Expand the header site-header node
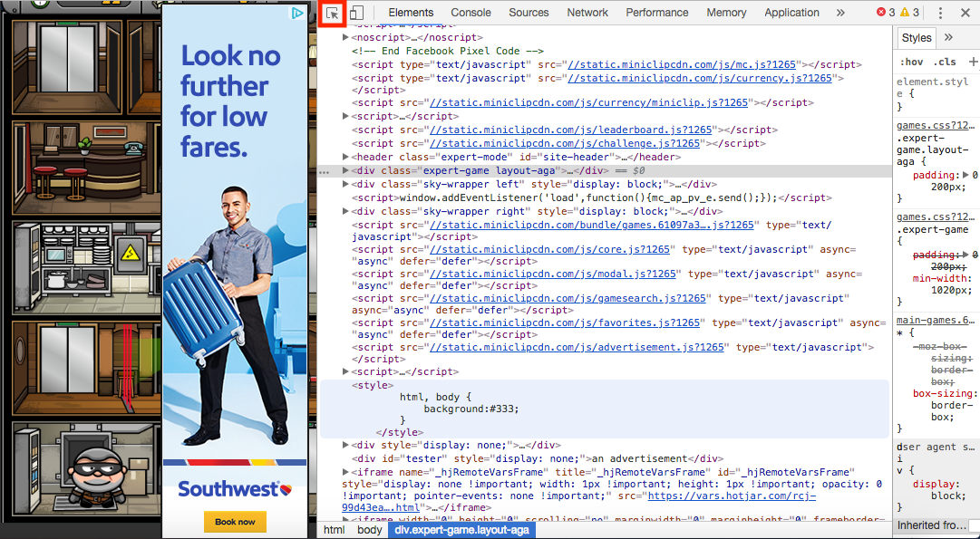Image resolution: width=980 pixels, height=539 pixels. tap(345, 157)
